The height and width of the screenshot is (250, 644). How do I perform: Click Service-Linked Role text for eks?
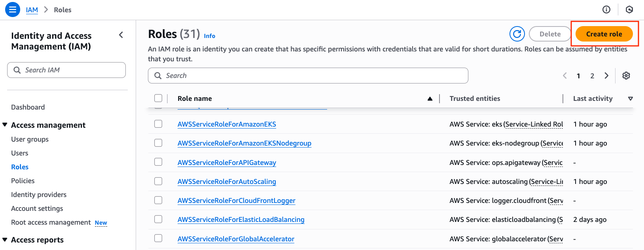[x=534, y=124]
